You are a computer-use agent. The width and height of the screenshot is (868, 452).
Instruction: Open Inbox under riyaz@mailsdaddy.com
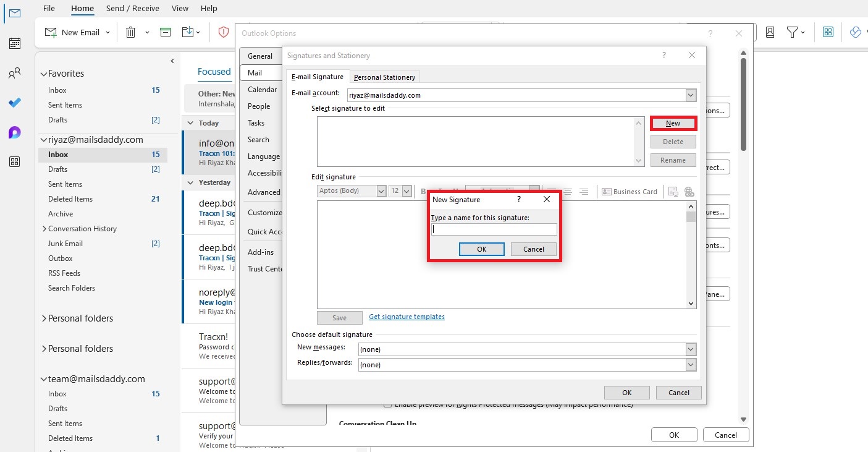click(x=103, y=155)
